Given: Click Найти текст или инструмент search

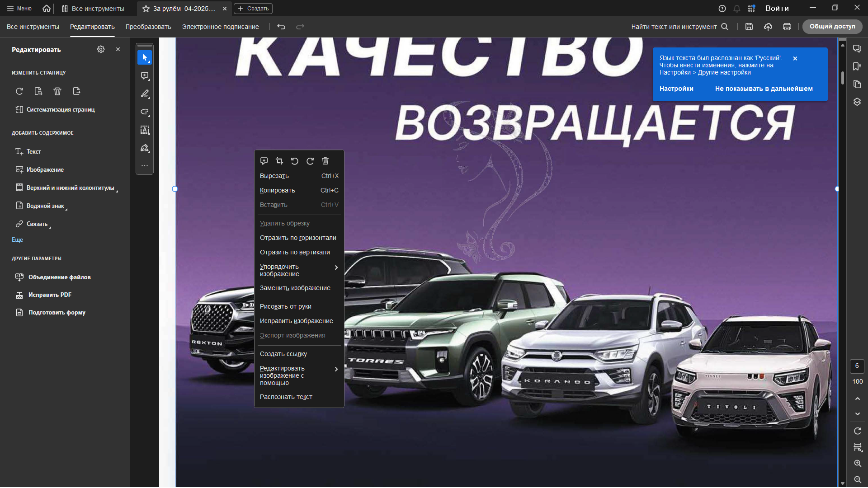Looking at the screenshot, I should point(680,27).
